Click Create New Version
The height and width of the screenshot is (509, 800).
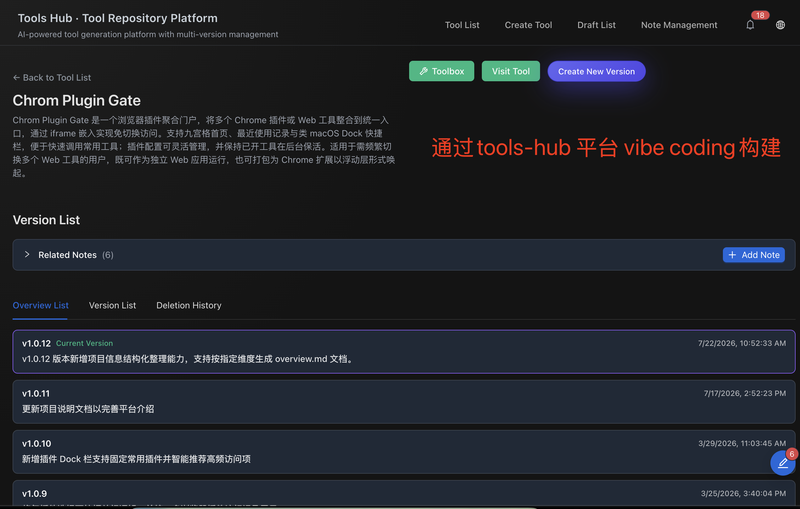596,71
